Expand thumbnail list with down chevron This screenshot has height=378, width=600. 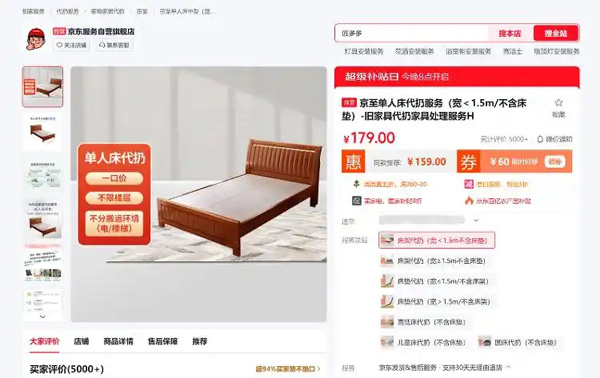(x=42, y=316)
